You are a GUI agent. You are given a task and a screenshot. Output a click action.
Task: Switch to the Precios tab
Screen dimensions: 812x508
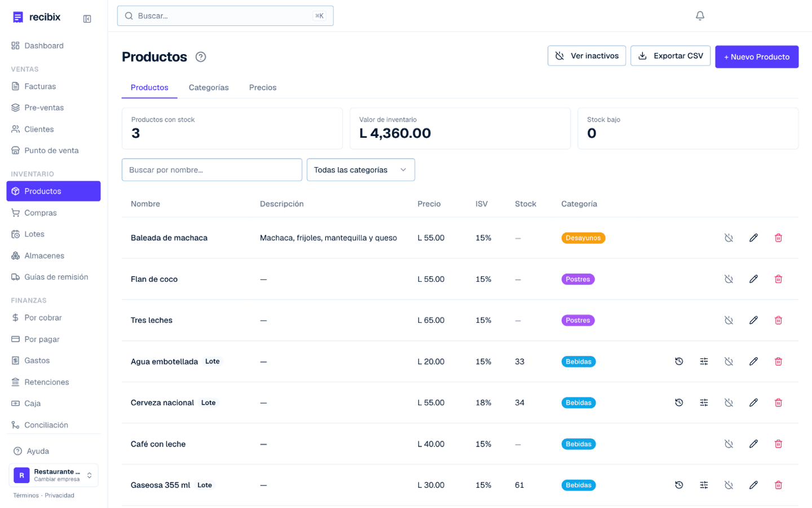263,87
